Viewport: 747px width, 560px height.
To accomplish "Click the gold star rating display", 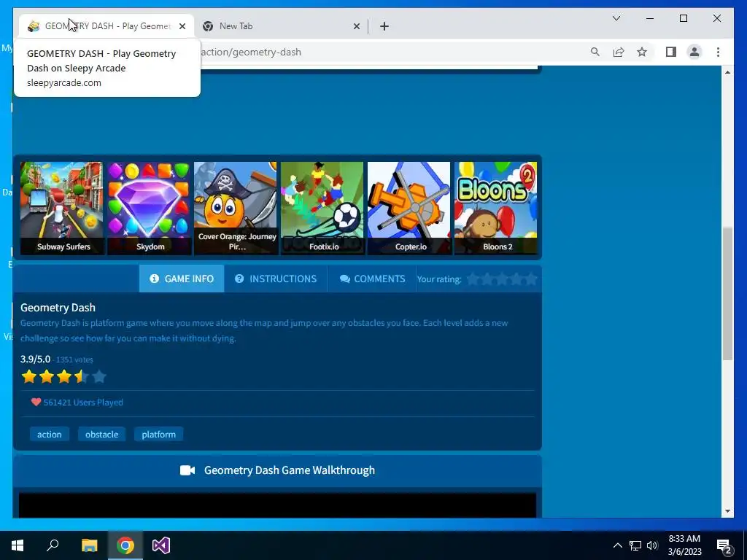I will 64,377.
